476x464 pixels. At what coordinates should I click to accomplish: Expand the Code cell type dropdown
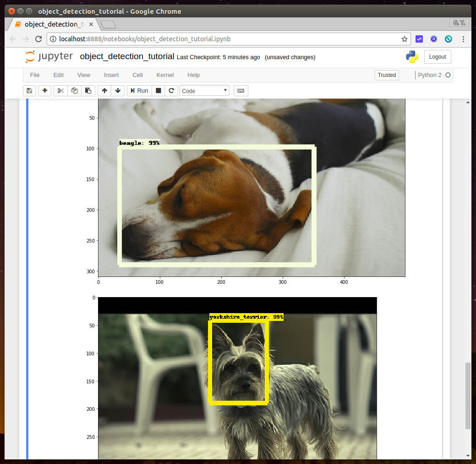(x=204, y=91)
